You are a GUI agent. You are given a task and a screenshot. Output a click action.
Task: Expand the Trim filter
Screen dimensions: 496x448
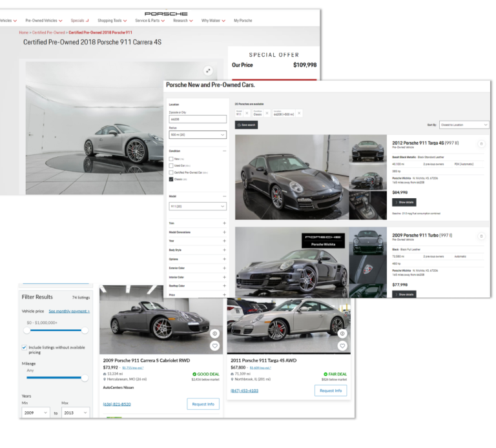pos(224,223)
